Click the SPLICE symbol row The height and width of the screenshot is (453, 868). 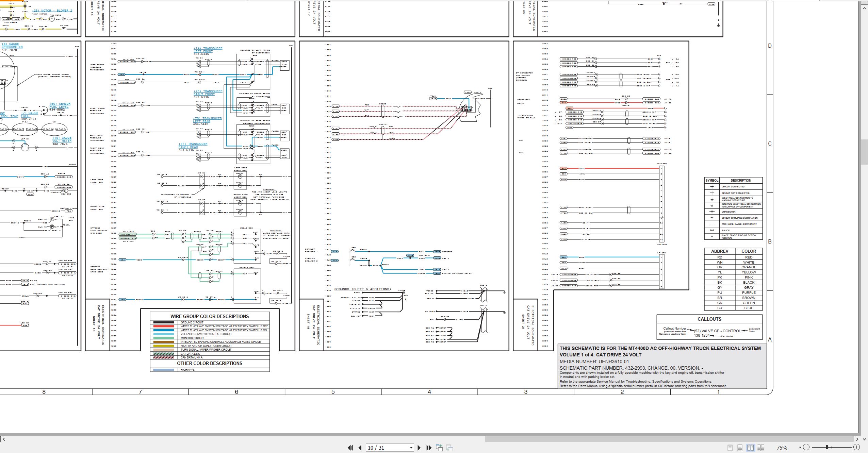pos(733,230)
